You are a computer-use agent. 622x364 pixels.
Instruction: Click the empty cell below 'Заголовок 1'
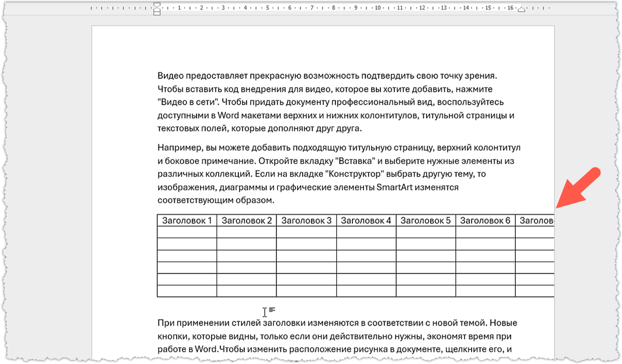187,231
